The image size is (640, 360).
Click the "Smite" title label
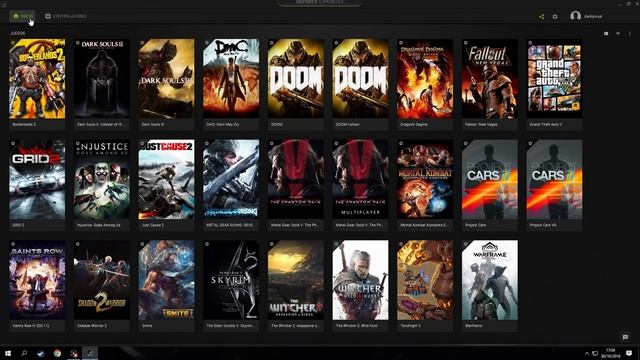(x=147, y=326)
